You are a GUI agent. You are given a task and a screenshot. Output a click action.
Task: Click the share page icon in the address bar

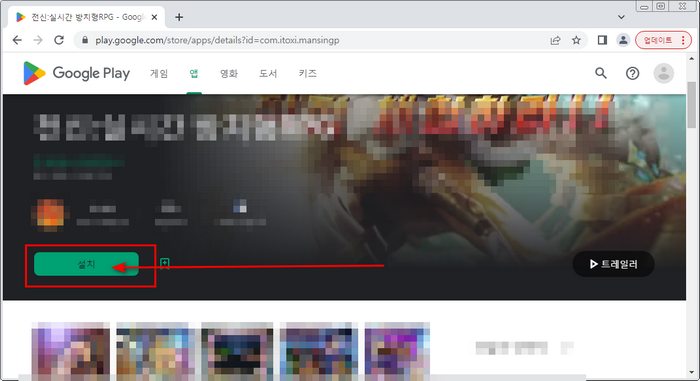pos(555,40)
